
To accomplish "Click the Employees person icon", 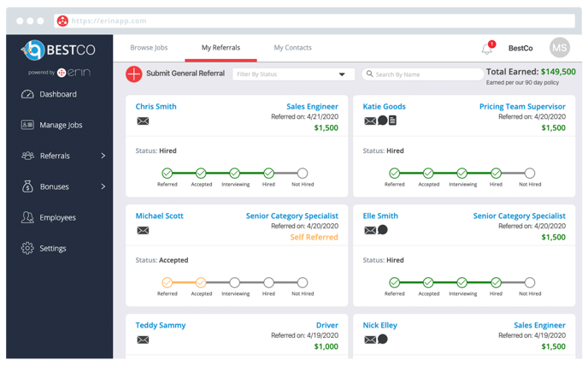I will [x=27, y=217].
